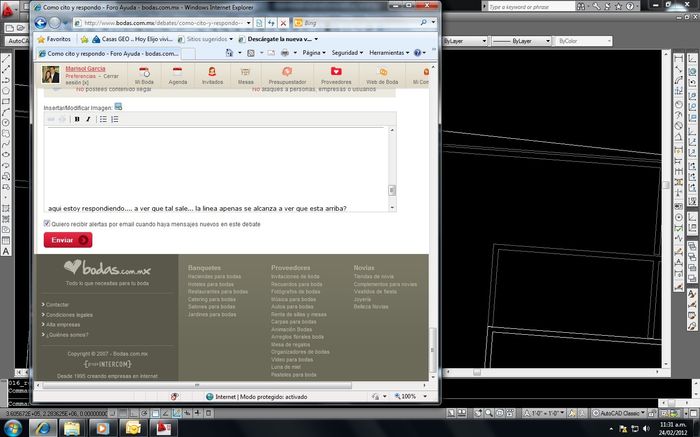Screen dimensions: 700x437
Task: Toggle Snap mode in AutoCAD status bar
Action: tap(112, 413)
